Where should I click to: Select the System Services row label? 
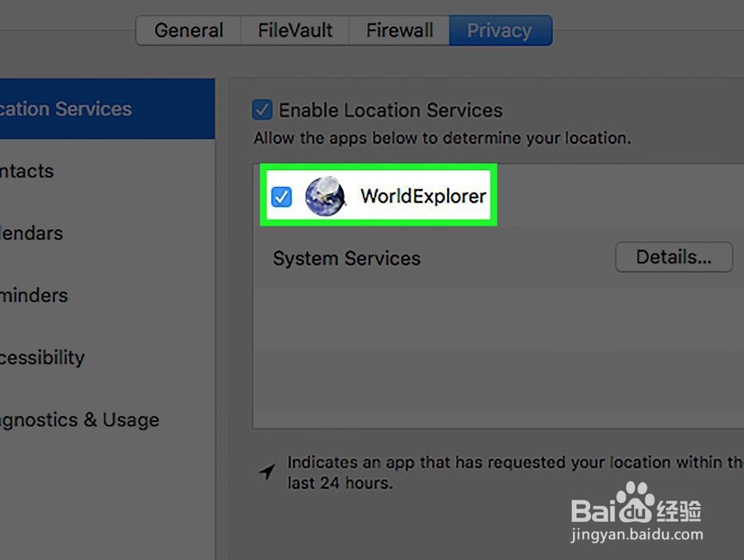346,259
